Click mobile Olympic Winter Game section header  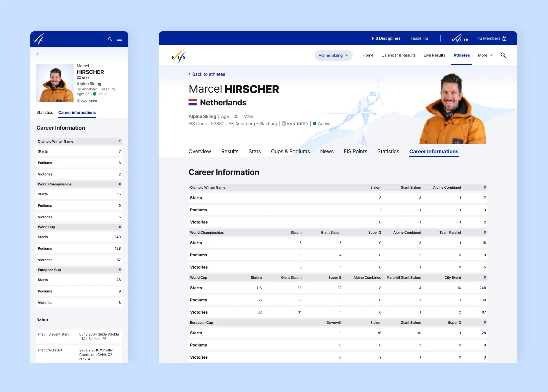tap(79, 141)
